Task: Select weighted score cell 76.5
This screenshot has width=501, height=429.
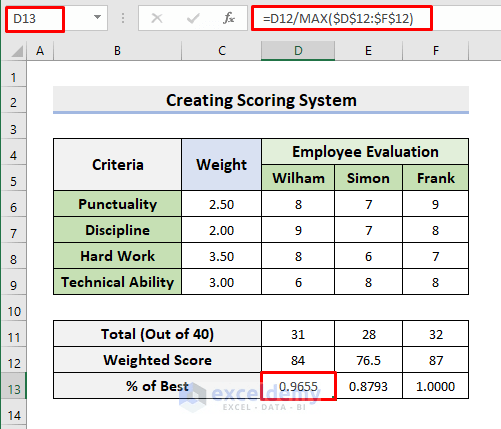Action: [368, 360]
